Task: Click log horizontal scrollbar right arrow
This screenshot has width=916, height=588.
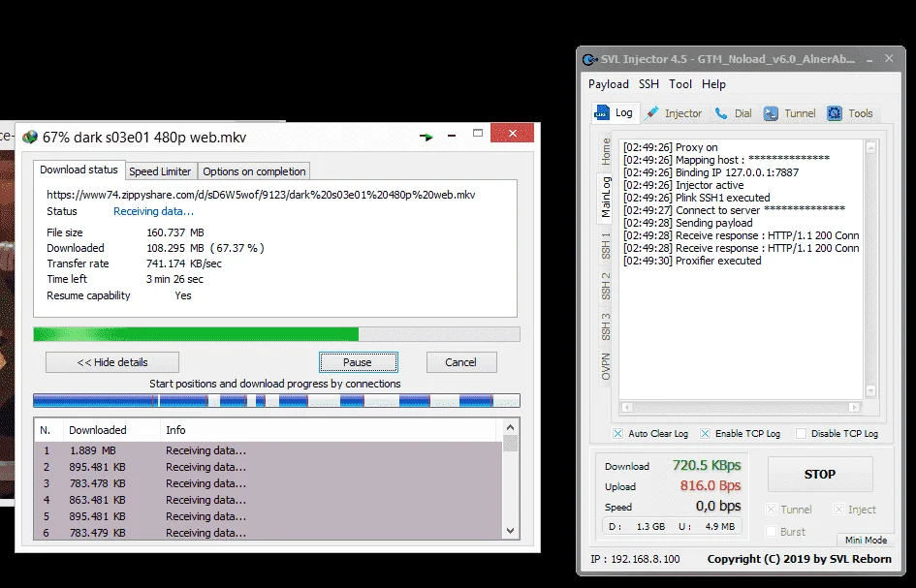Action: 855,407
